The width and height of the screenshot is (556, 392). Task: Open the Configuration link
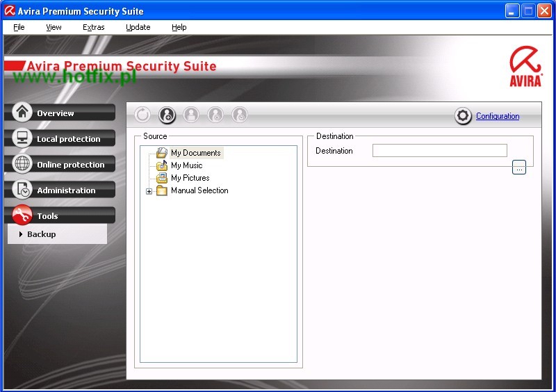click(x=498, y=116)
